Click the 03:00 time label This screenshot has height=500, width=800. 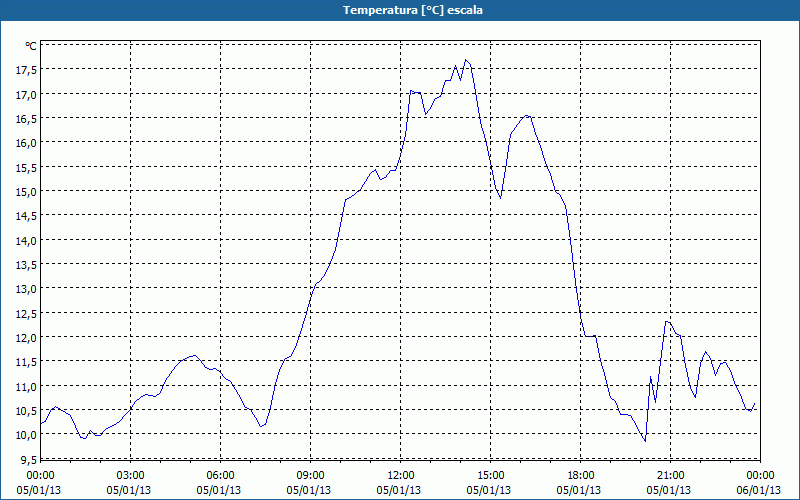[131, 476]
